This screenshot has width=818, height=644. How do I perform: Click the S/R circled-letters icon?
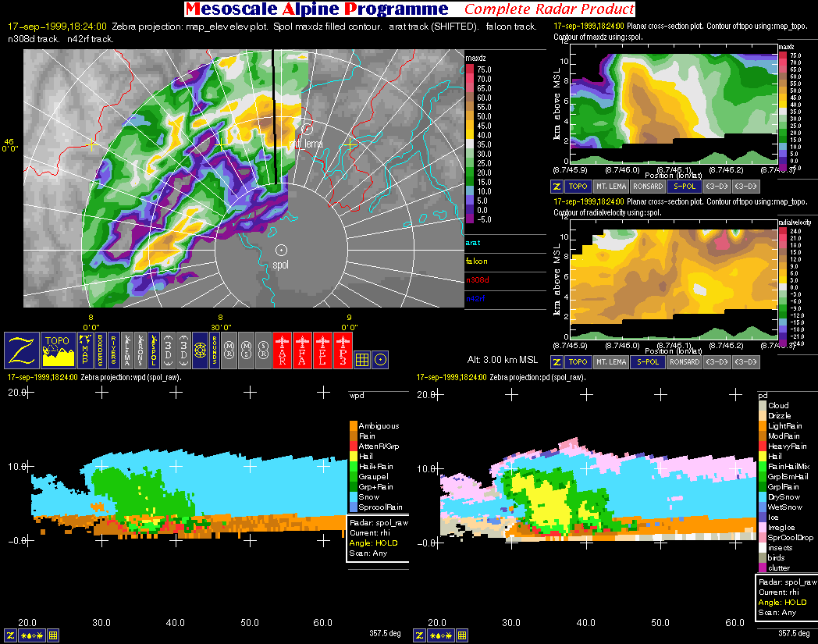(x=264, y=350)
